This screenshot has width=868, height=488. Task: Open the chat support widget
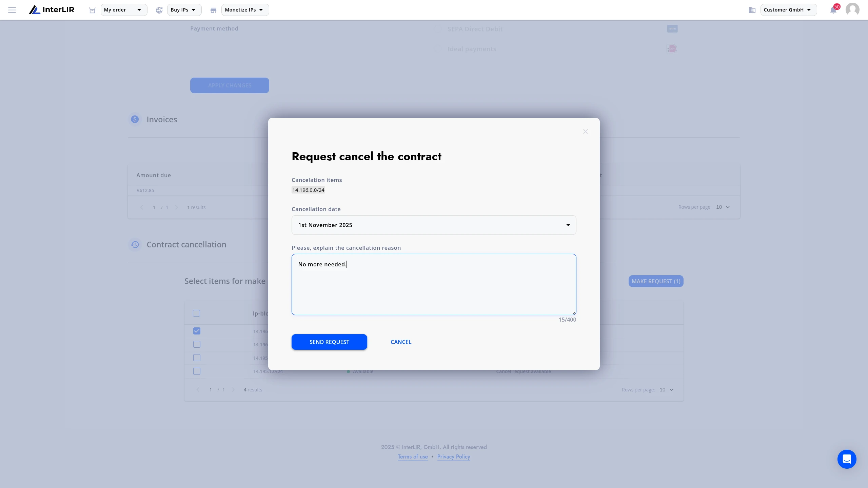coord(847,459)
